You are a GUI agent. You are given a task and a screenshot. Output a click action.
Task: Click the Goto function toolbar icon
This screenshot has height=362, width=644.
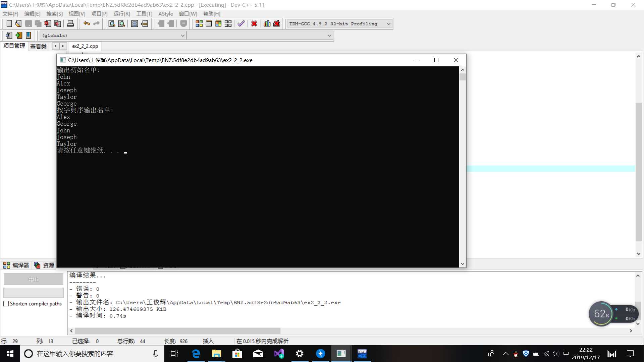[135, 23]
